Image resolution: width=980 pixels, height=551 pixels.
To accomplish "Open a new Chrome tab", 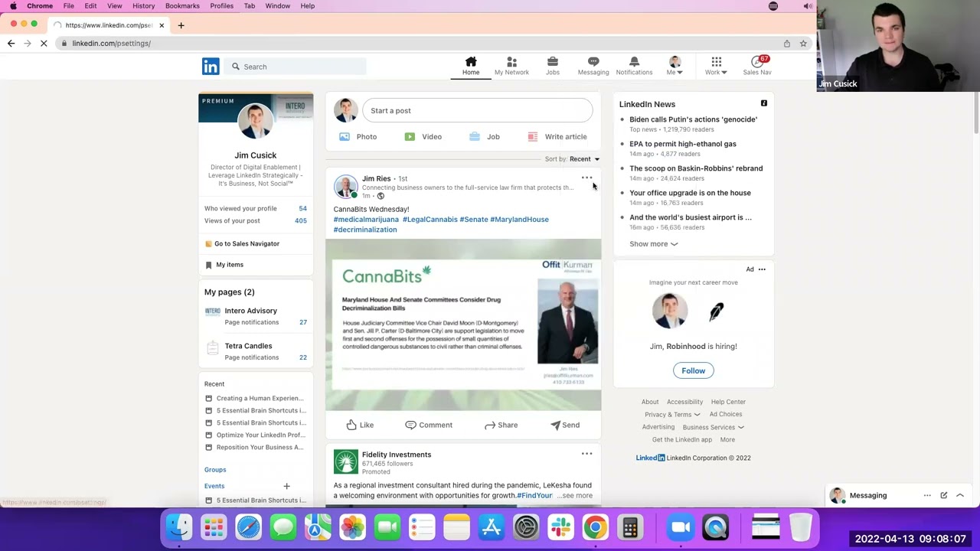I will point(181,25).
